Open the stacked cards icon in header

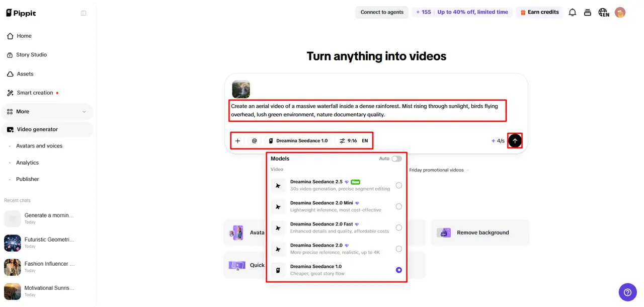click(587, 13)
